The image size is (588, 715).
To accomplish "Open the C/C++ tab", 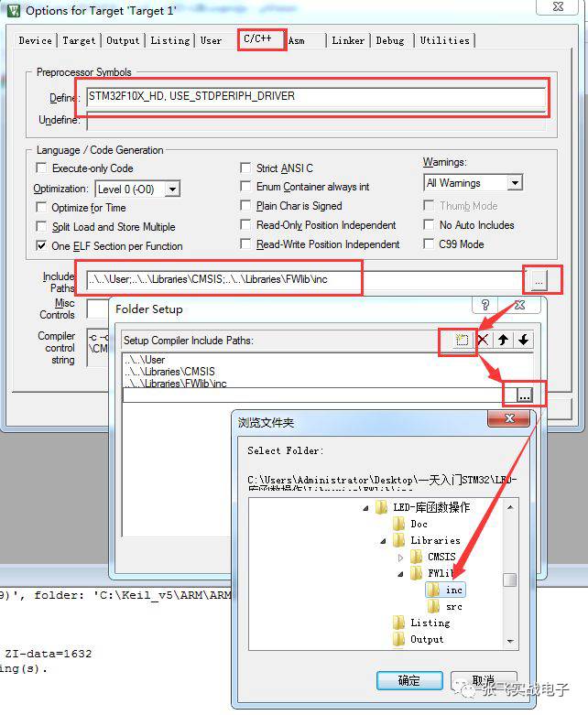I will 257,38.
